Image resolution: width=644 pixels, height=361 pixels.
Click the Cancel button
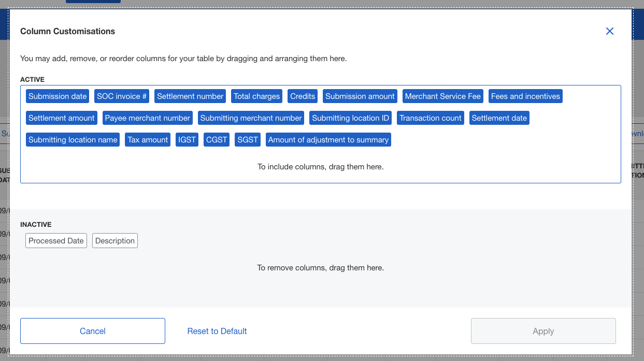[x=92, y=330]
